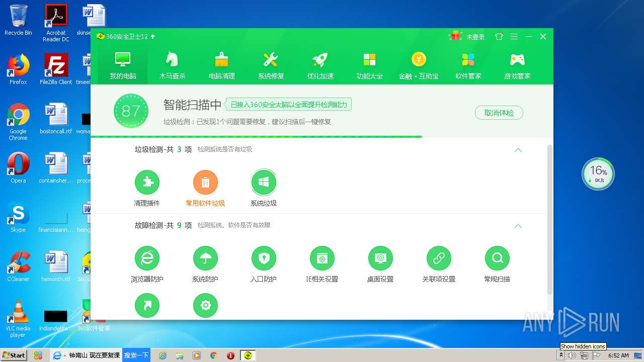644x362 pixels.
Task: Click the green scan progress bar
Action: pyautogui.click(x=256, y=136)
